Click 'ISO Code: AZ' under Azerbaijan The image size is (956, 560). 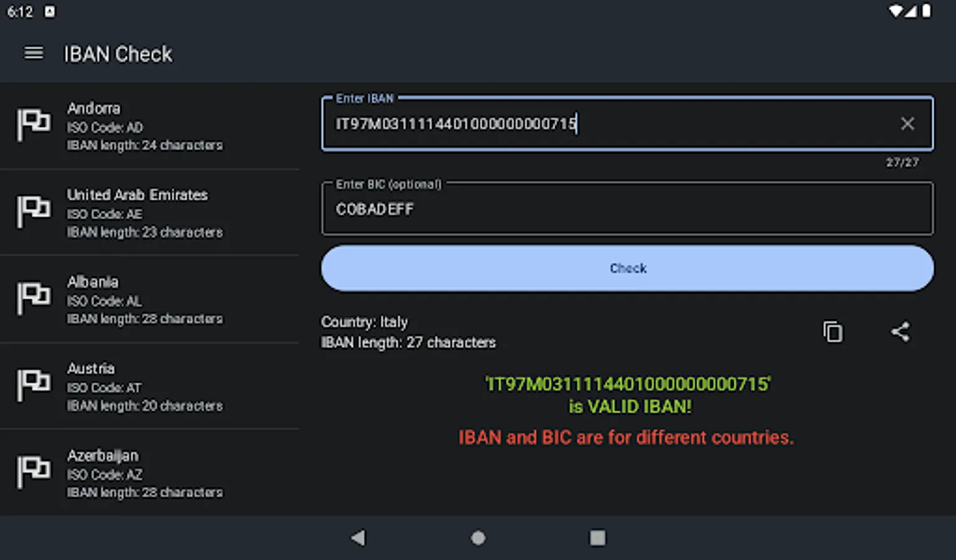105,475
